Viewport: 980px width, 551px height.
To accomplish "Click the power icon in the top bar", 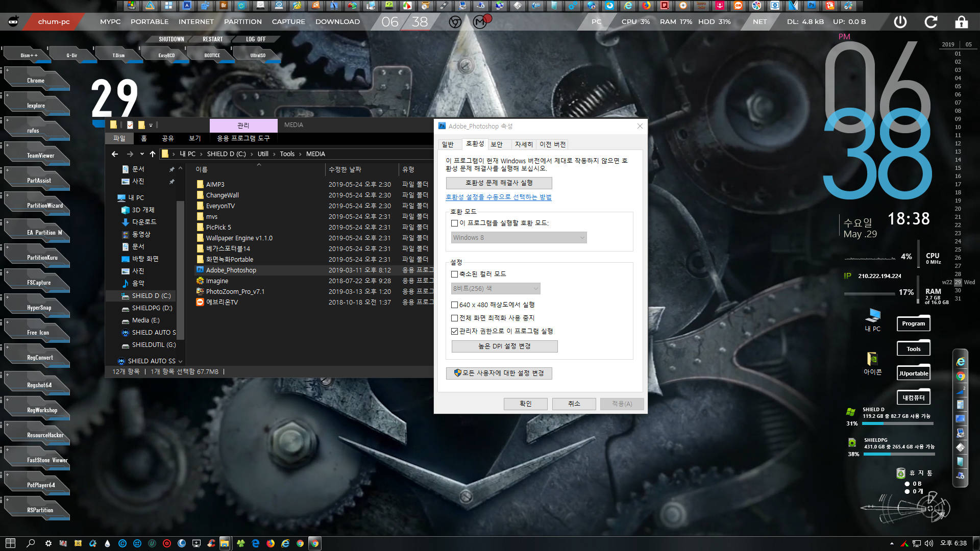I will 900,22.
